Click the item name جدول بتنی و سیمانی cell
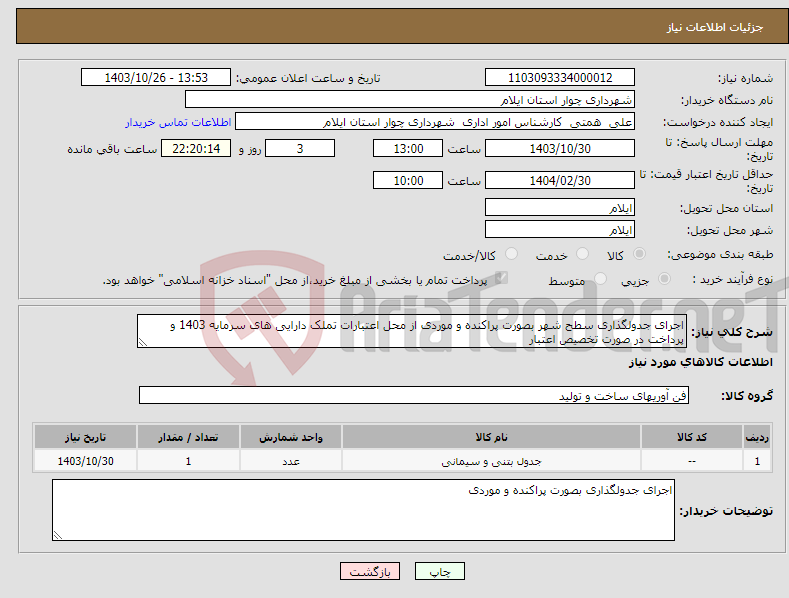The image size is (789, 598). pyautogui.click(x=491, y=461)
